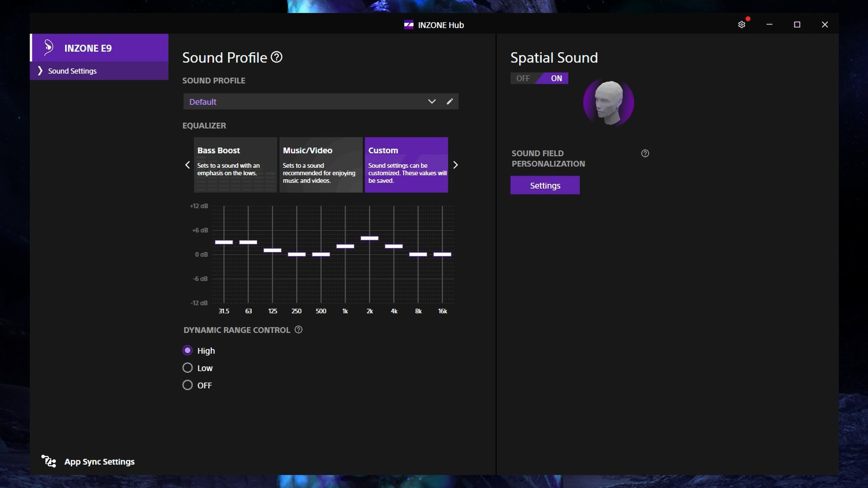The image size is (868, 488).
Task: Click the 31.5 Hz equalizer slider handle
Action: [x=224, y=242]
